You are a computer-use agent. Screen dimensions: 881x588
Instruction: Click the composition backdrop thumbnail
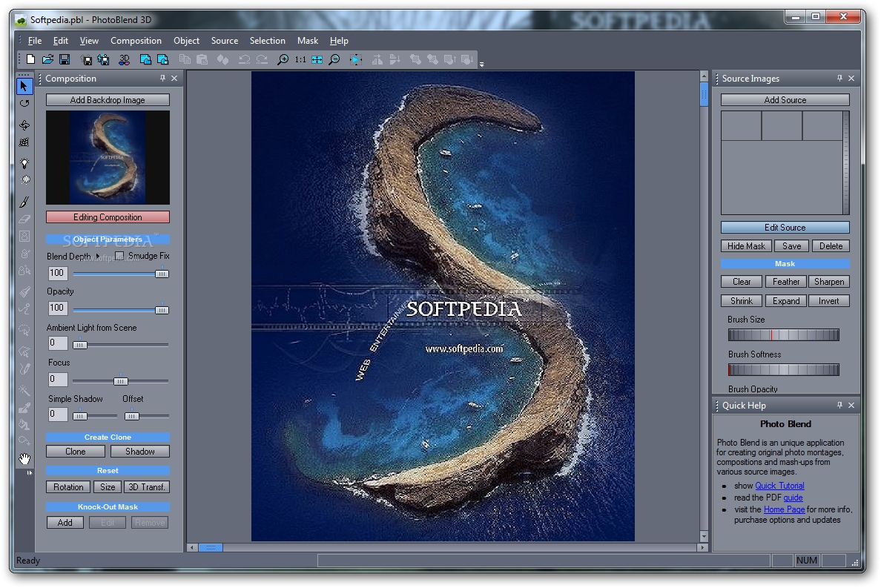[x=108, y=157]
